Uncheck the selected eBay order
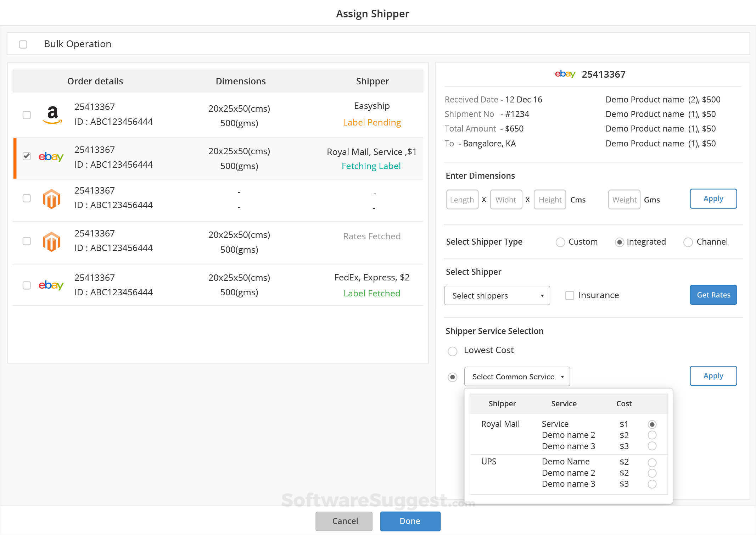The image size is (756, 535). [x=27, y=156]
